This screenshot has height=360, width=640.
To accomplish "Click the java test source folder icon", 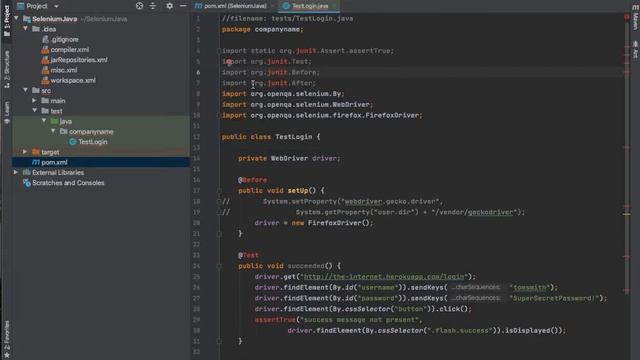I will 55,121.
